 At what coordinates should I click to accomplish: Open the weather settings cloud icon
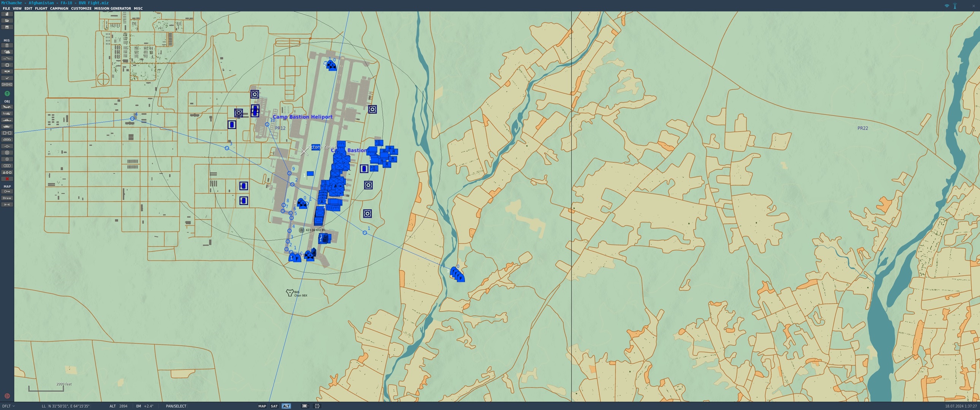click(7, 52)
